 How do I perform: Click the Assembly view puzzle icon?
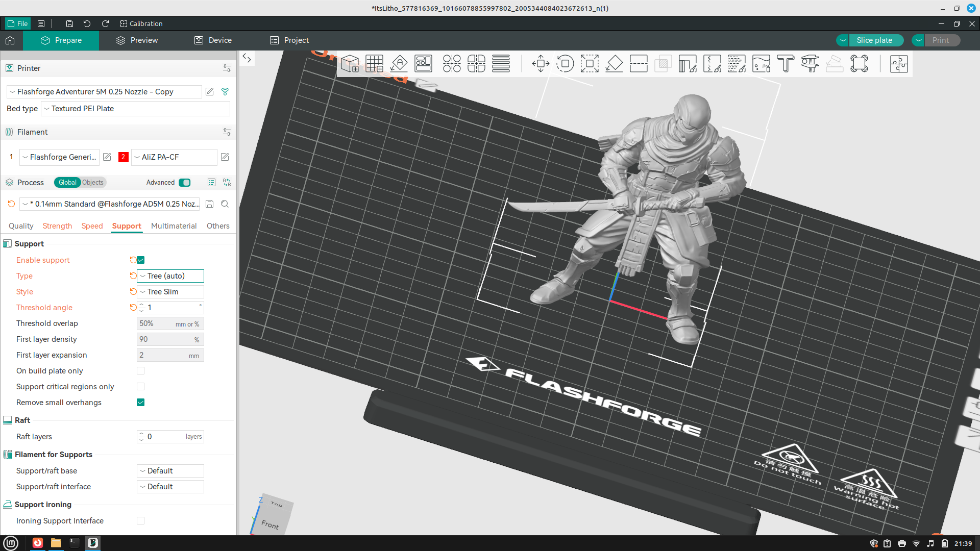tap(899, 64)
